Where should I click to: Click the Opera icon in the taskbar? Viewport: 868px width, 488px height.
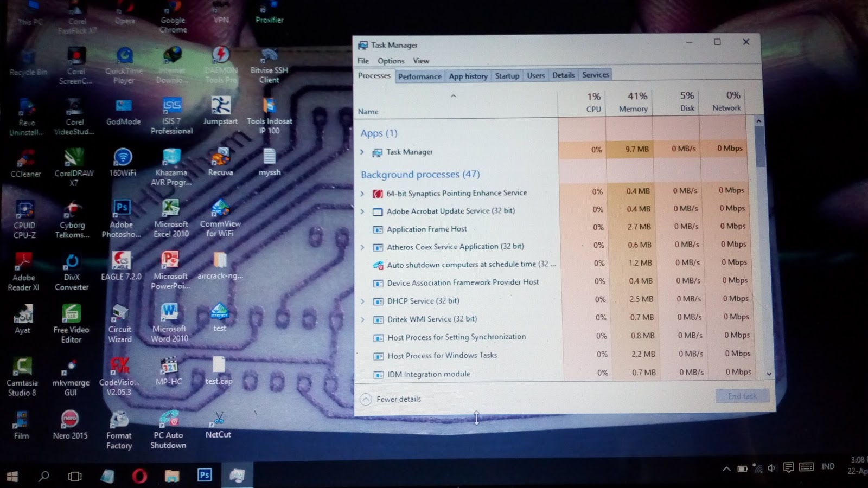point(139,476)
